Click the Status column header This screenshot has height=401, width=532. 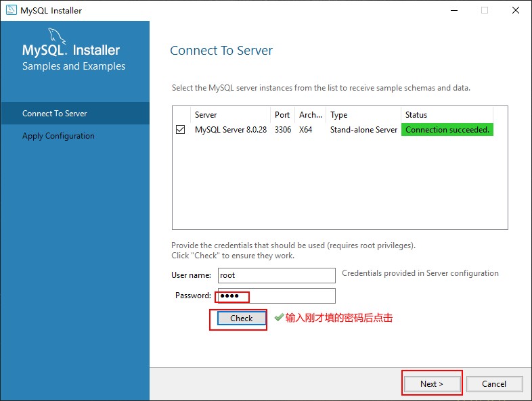pyautogui.click(x=447, y=115)
